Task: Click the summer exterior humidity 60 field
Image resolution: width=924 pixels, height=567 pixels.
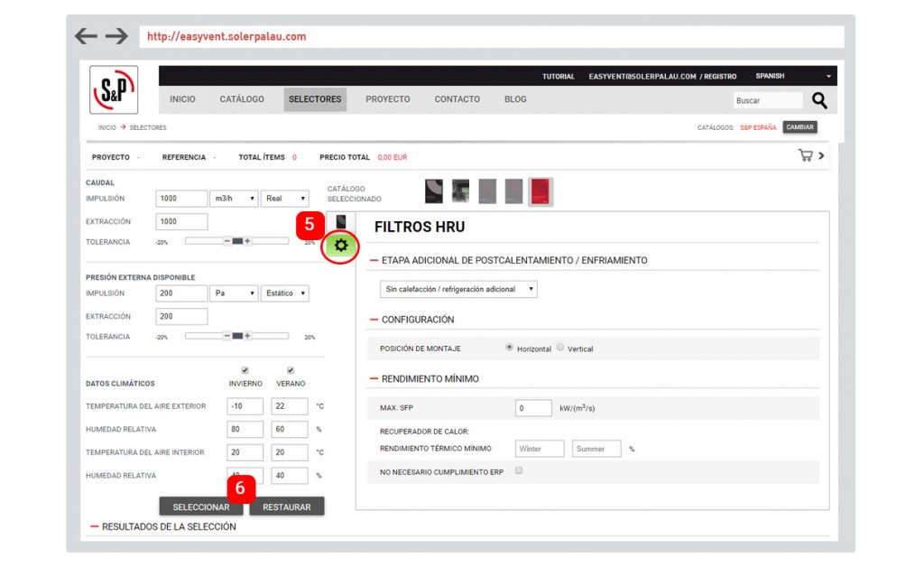Action: 290,429
